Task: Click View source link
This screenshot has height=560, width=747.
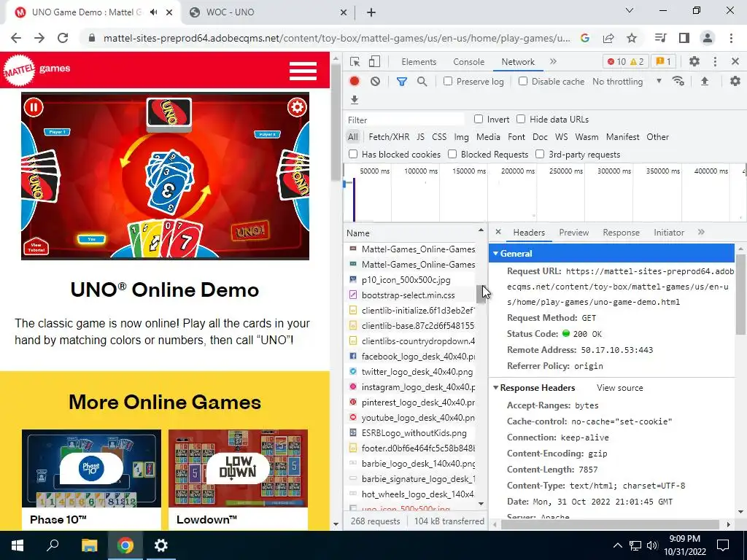Action: (x=620, y=388)
